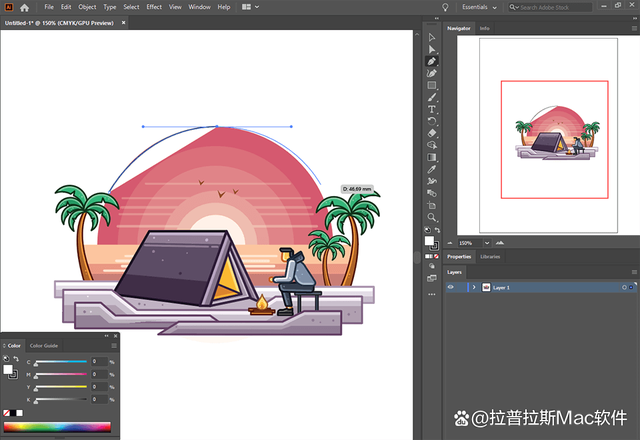
Task: Open the Effect menu
Action: tap(154, 7)
